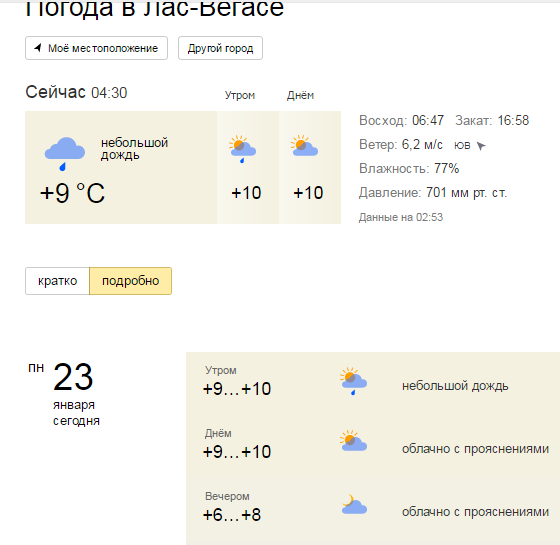
Task: Click the date 23 января сегодня
Action: [73, 394]
